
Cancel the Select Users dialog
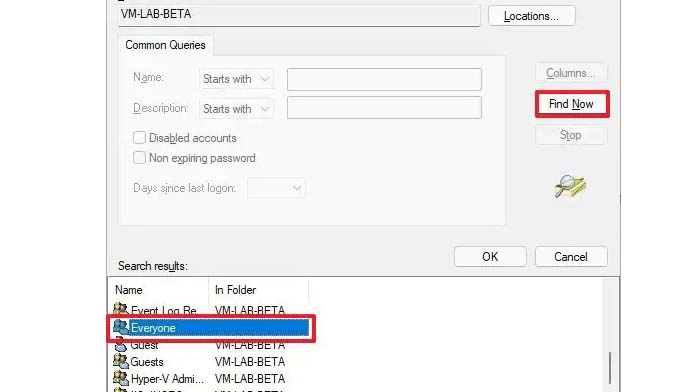click(x=571, y=257)
